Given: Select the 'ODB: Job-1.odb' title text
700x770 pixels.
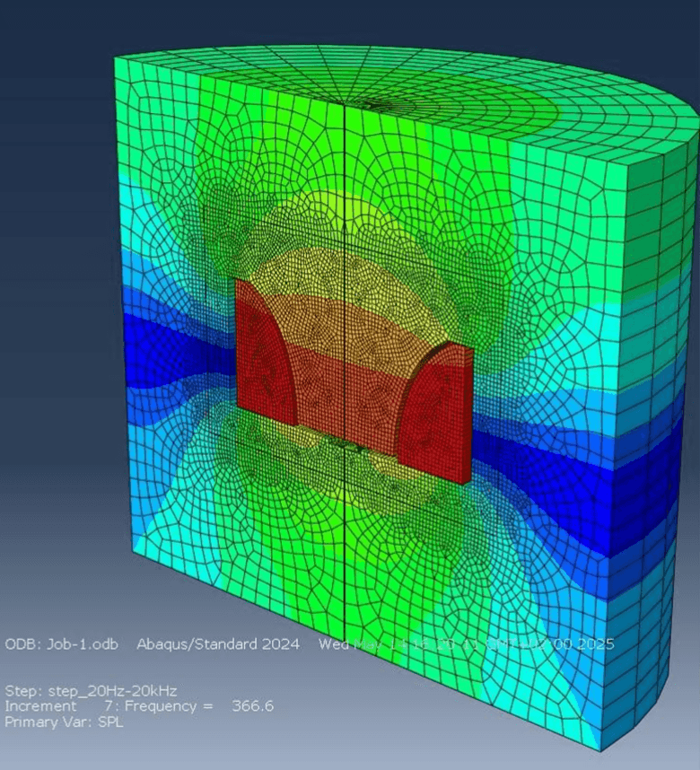Looking at the screenshot, I should (x=61, y=643).
